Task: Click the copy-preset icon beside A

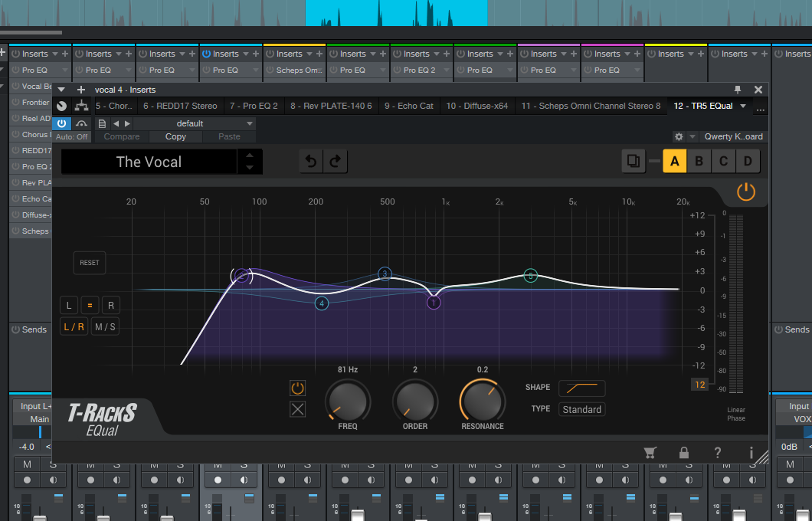Action: pos(634,161)
